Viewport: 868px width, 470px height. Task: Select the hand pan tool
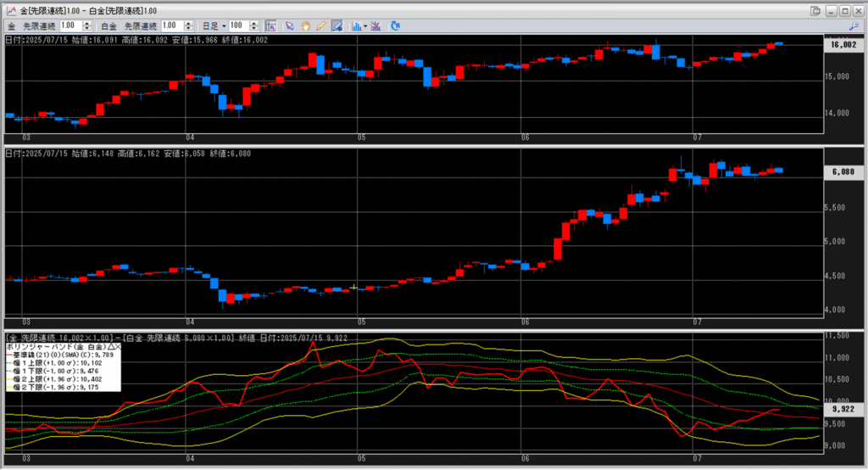click(x=305, y=25)
